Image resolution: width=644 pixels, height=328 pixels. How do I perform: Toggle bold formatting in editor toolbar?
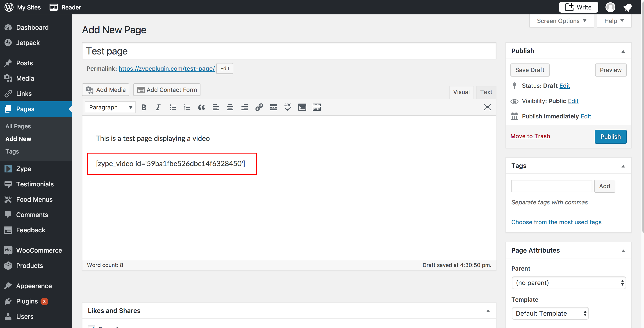[143, 107]
